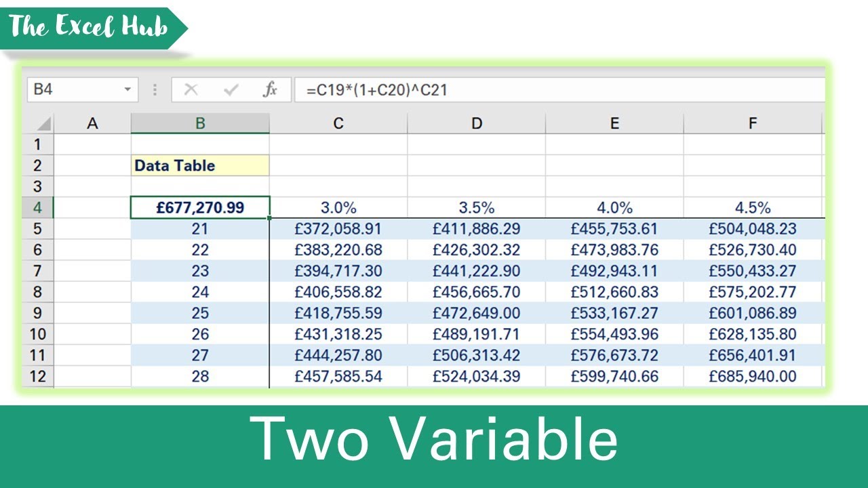The image size is (868, 488).
Task: Select cell with period value 28
Action: click(200, 376)
